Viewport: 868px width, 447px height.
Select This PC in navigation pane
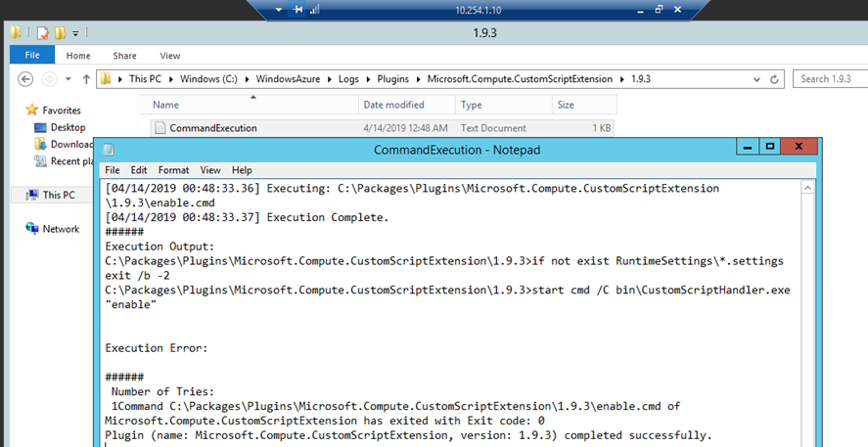point(59,195)
